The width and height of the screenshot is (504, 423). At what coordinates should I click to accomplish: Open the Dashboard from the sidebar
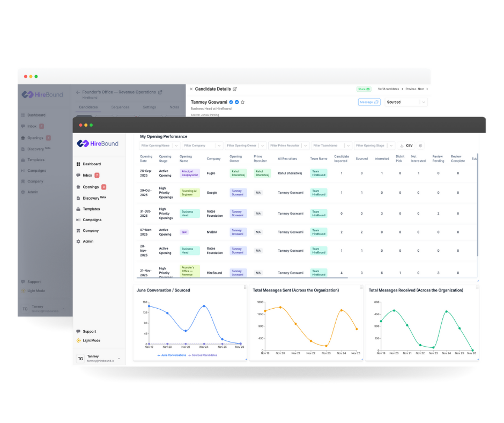pyautogui.click(x=91, y=164)
